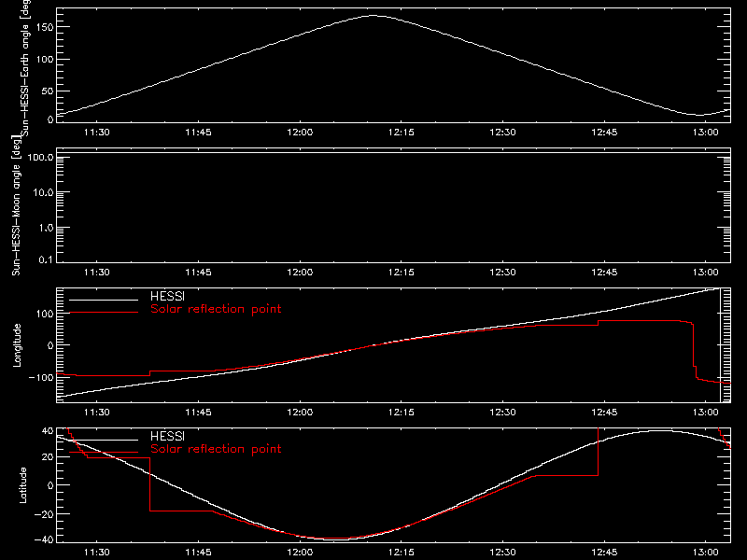The height and width of the screenshot is (560, 747).
Task: Click the 100 tick on the Longitude axis
Action: (x=45, y=314)
